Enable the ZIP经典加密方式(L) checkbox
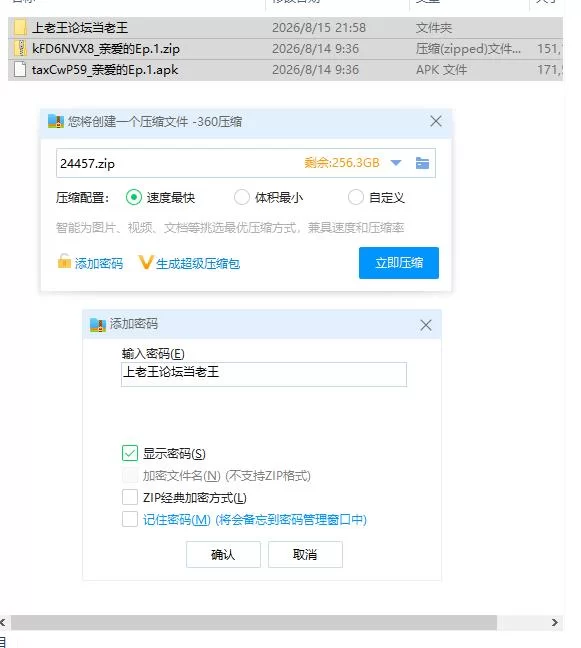This screenshot has width=581, height=648. click(130, 497)
